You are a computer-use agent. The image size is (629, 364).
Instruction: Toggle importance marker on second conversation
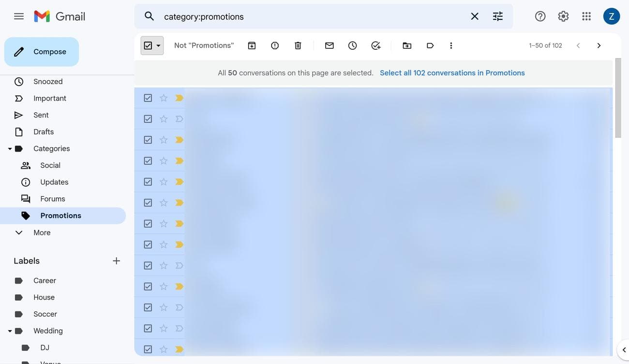(179, 119)
